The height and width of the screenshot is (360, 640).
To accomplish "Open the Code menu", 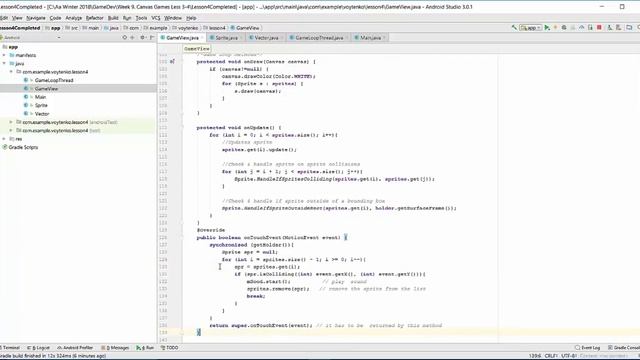I will coord(55,18).
